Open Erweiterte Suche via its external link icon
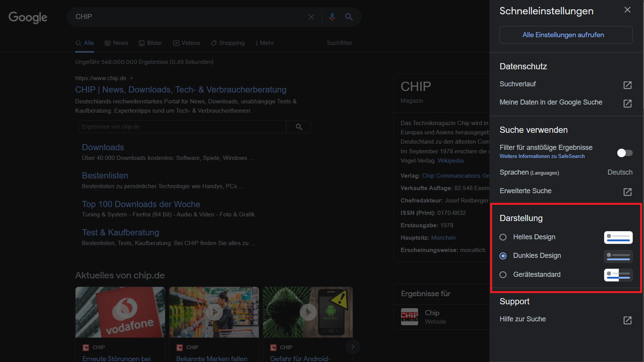 tap(627, 191)
